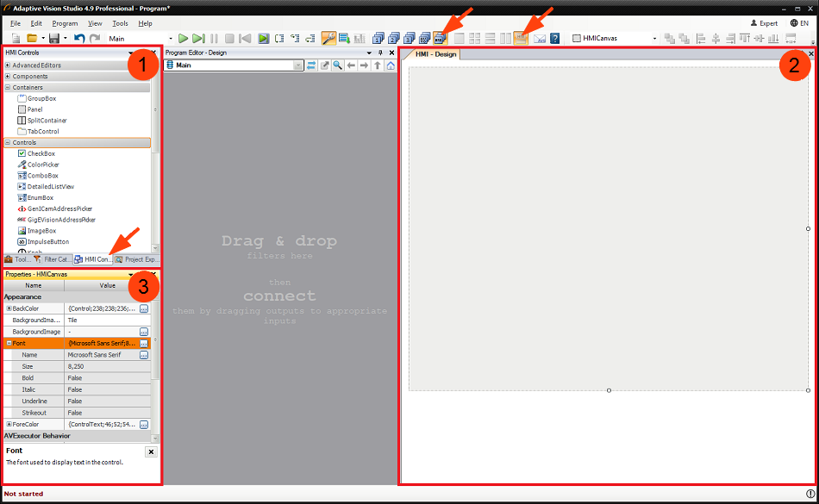Click the Save icon in the toolbar
This screenshot has height=504, width=819.
[x=53, y=39]
